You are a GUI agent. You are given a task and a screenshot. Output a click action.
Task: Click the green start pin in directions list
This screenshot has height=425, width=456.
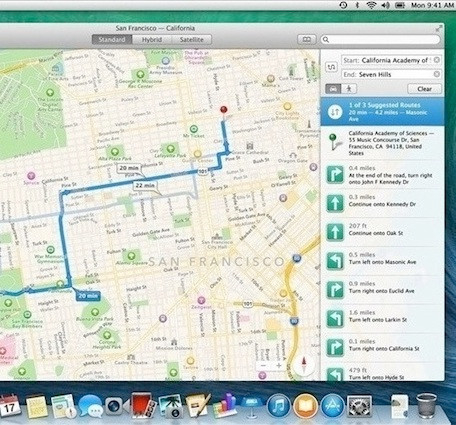click(334, 141)
